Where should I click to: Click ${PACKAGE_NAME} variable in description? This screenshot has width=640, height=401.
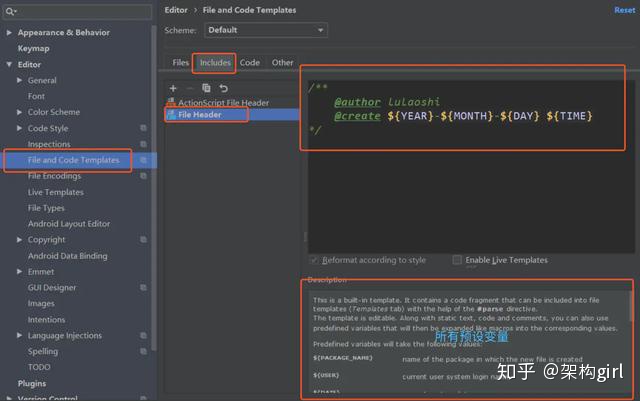pyautogui.click(x=343, y=358)
